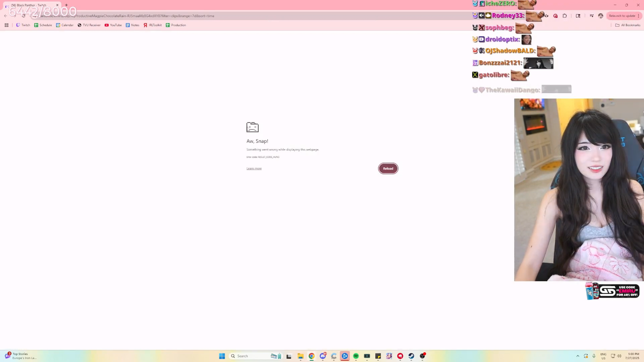The image size is (644, 362).
Task: Toggle the microphone tray icon
Action: click(x=594, y=356)
